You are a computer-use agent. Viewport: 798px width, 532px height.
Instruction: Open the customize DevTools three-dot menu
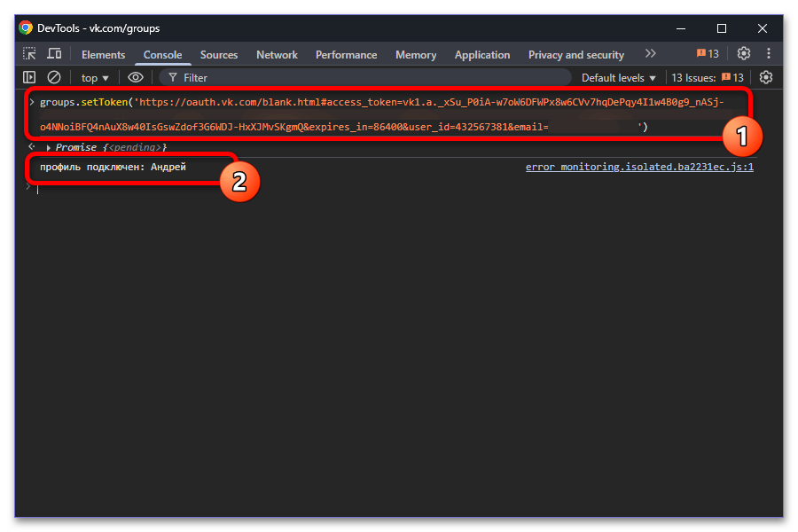[769, 53]
